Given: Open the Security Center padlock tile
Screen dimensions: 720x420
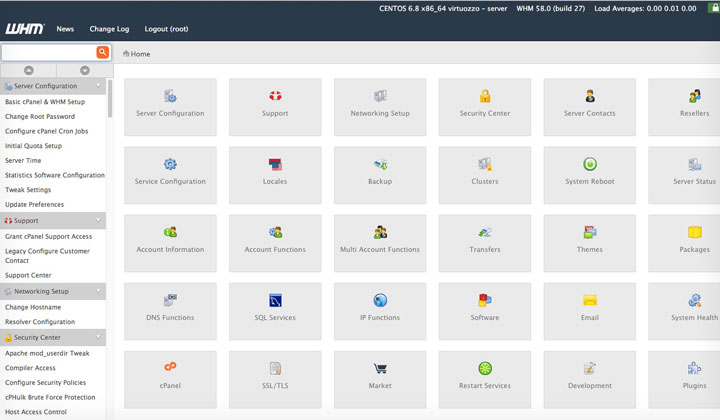Looking at the screenshot, I should pyautogui.click(x=485, y=107).
